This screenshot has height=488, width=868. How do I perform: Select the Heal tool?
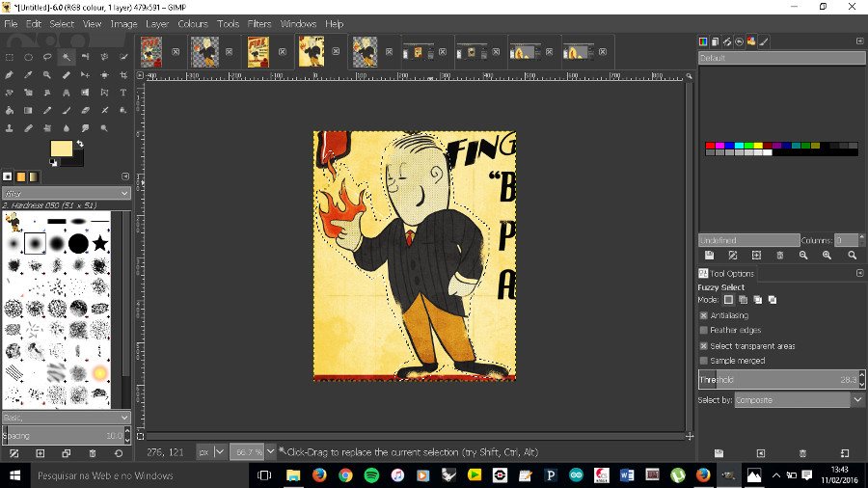(x=28, y=128)
